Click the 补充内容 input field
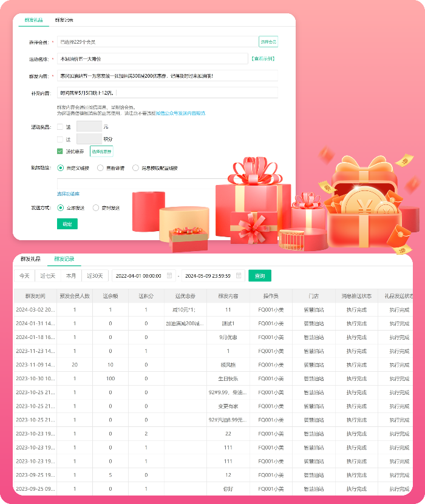The width and height of the screenshot is (425, 504). (167, 93)
